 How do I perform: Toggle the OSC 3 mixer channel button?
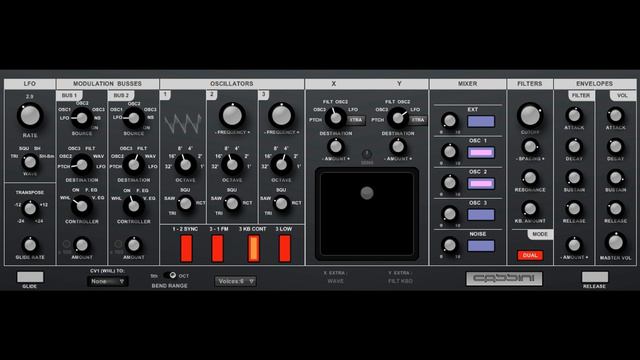point(481,214)
